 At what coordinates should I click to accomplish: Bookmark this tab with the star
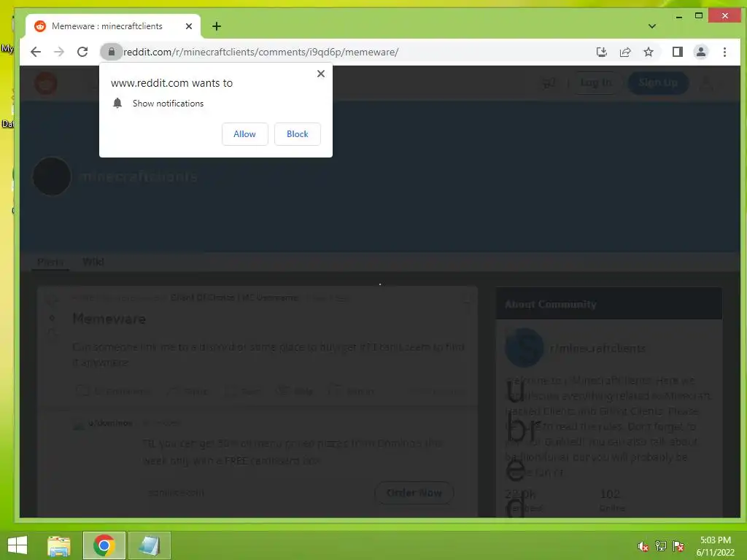[x=649, y=52]
